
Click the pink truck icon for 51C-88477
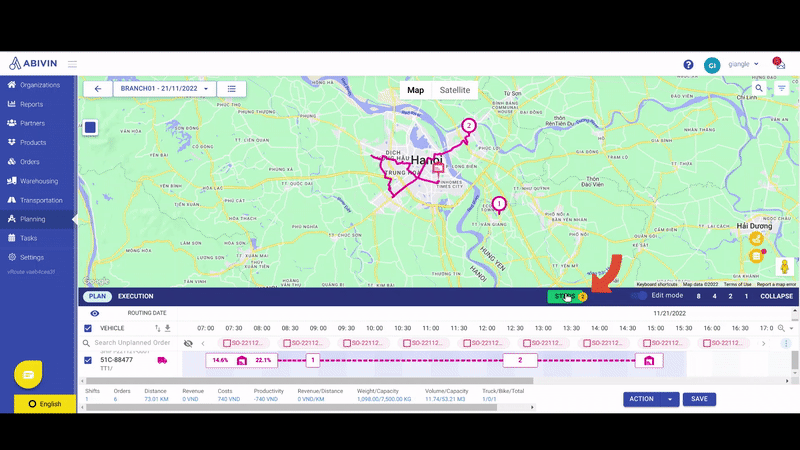(x=162, y=360)
